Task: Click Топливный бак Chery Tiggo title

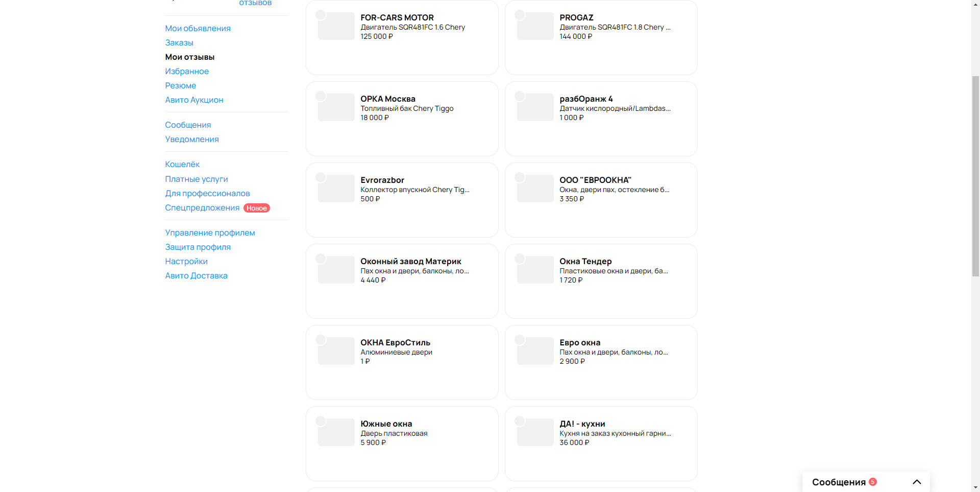Action: 407,108
